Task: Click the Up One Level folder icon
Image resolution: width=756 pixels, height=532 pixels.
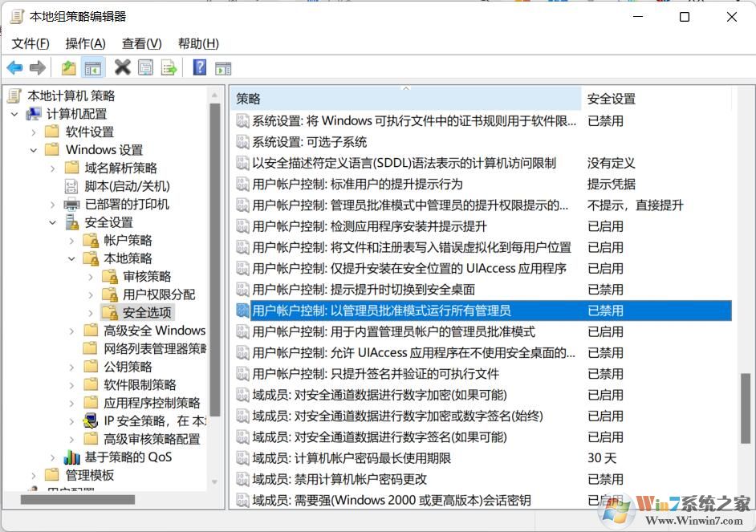Action: (69, 68)
